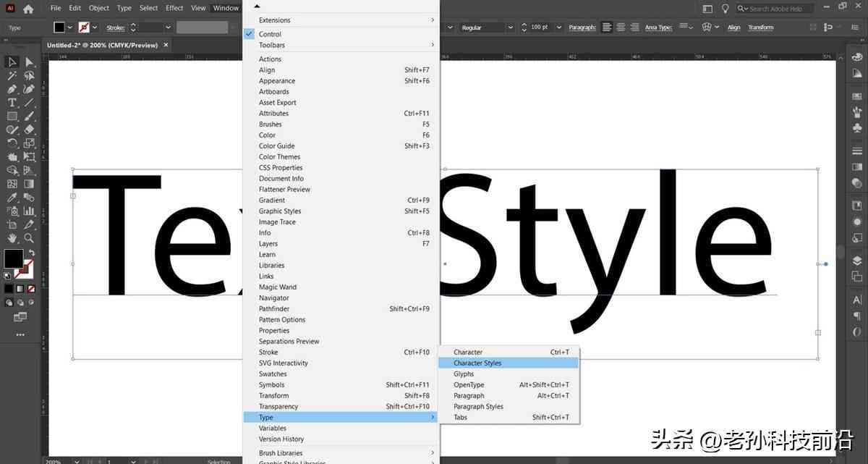The image size is (868, 464).
Task: Pick the Zoom tool
Action: (30, 237)
